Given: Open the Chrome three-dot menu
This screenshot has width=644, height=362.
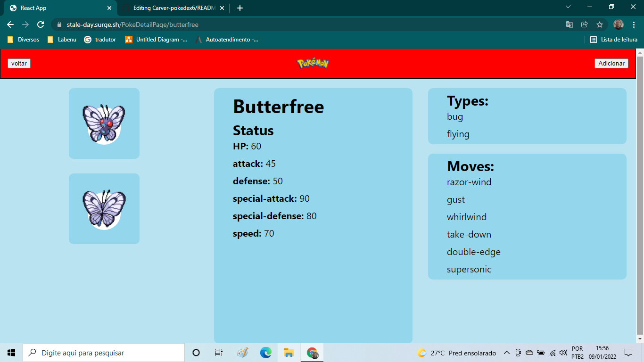Looking at the screenshot, I should point(633,25).
